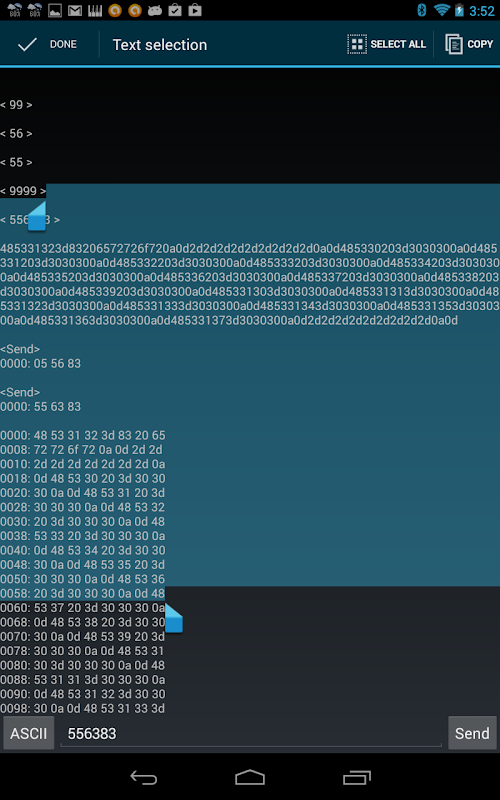The height and width of the screenshot is (800, 500).
Task: Tap the Bluetooth status icon
Action: [x=421, y=10]
